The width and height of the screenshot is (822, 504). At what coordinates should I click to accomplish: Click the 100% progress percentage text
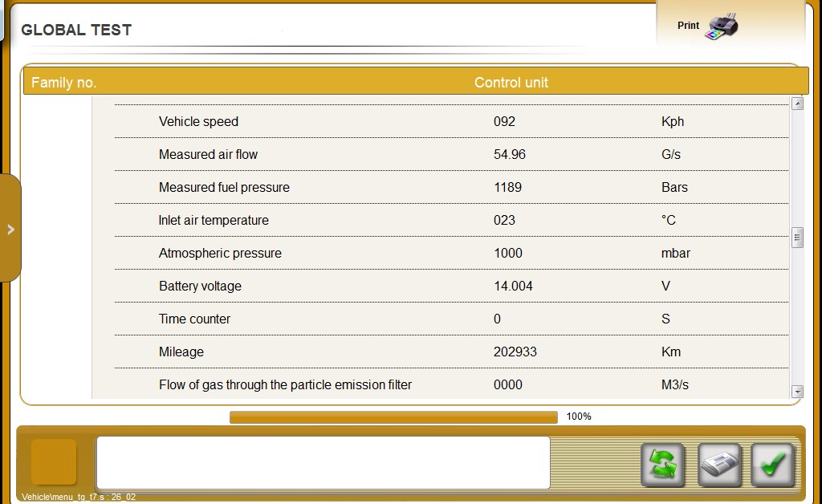579,417
